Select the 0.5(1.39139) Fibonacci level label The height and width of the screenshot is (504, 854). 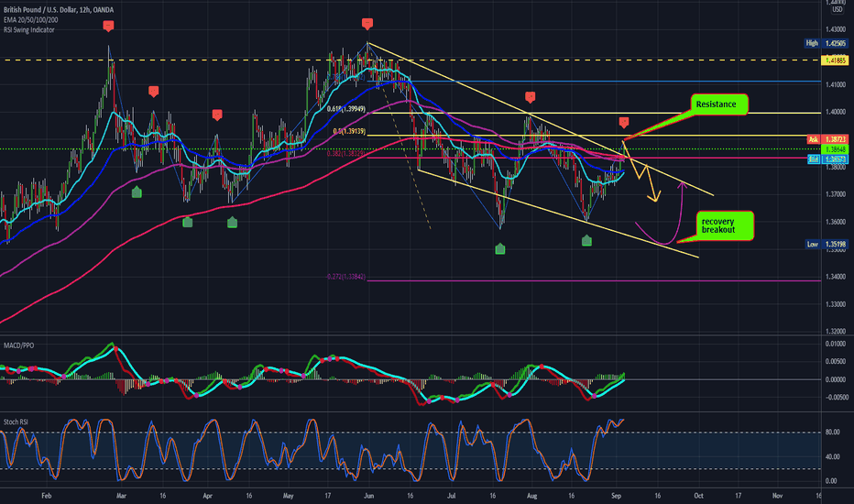pyautogui.click(x=349, y=131)
